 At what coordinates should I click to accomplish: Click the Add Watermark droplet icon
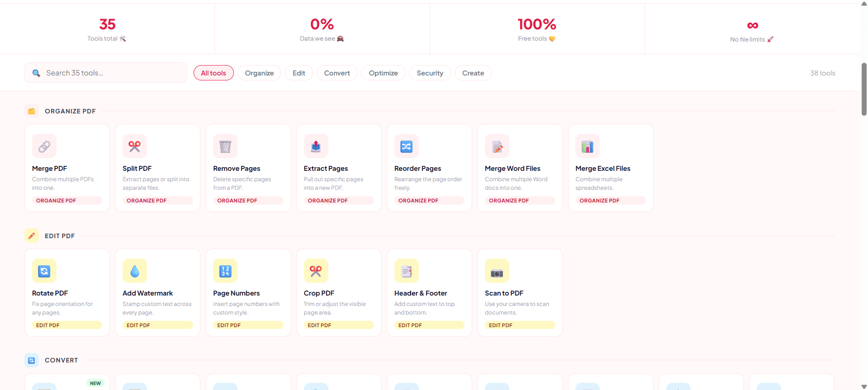[135, 271]
